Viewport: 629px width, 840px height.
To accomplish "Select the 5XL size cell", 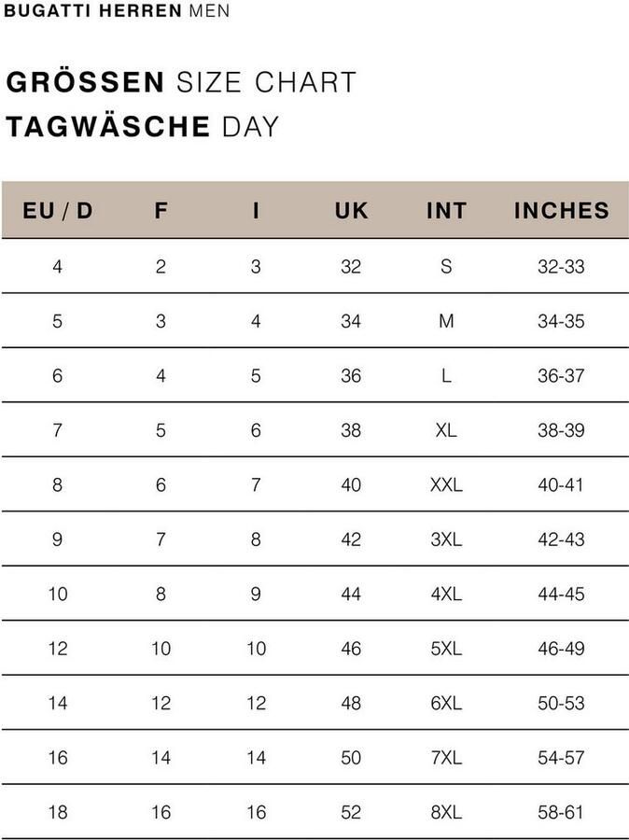I will point(446,649).
